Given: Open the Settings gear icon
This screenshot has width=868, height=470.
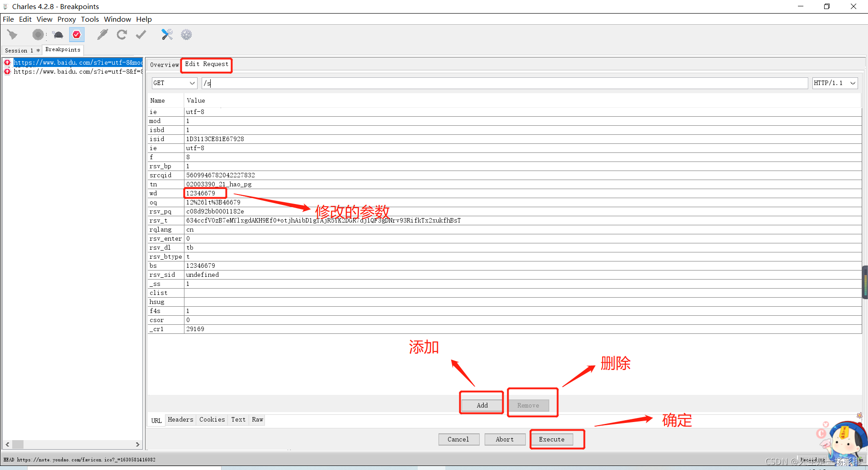Looking at the screenshot, I should 186,34.
